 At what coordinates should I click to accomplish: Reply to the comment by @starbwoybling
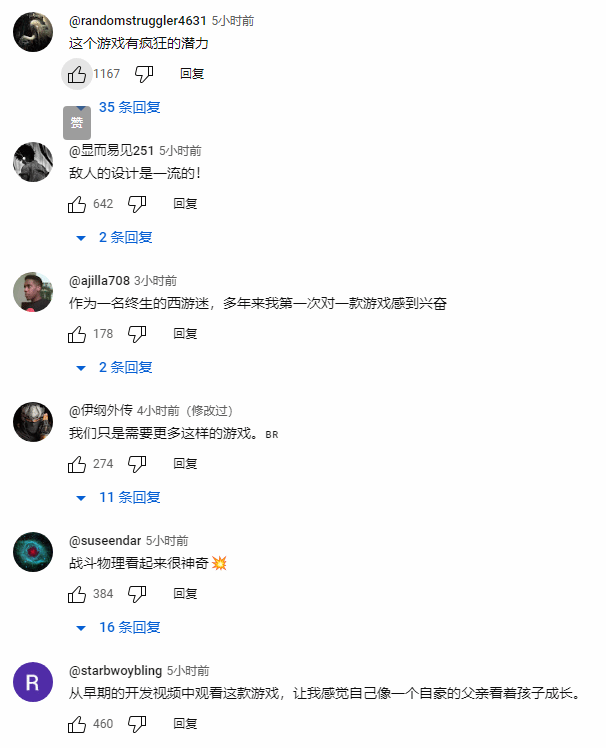[185, 724]
